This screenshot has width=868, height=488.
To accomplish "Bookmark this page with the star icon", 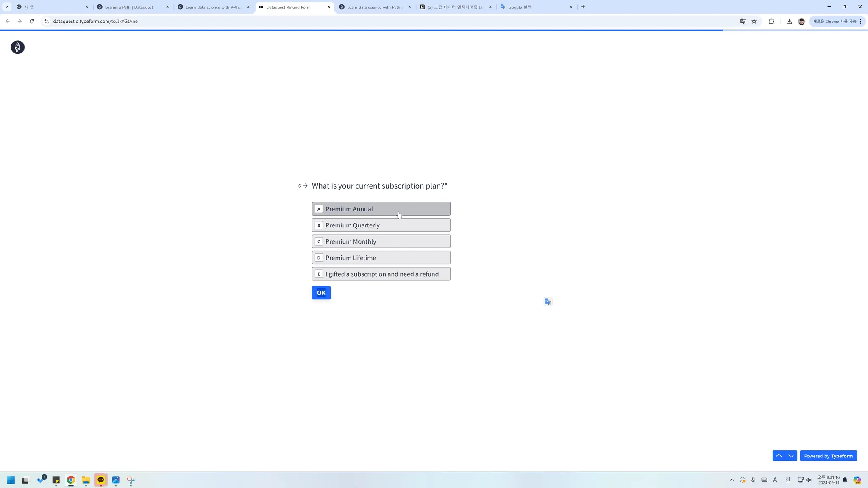I will coord(754,21).
